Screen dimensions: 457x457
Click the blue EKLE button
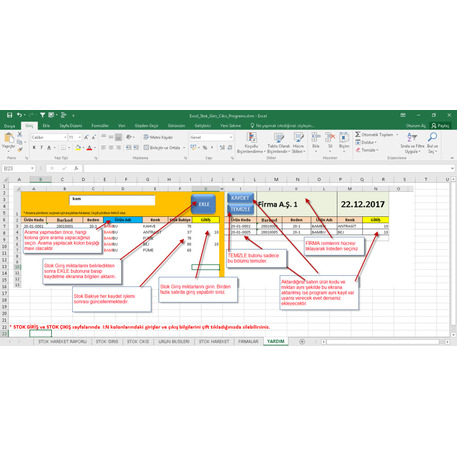(x=203, y=204)
